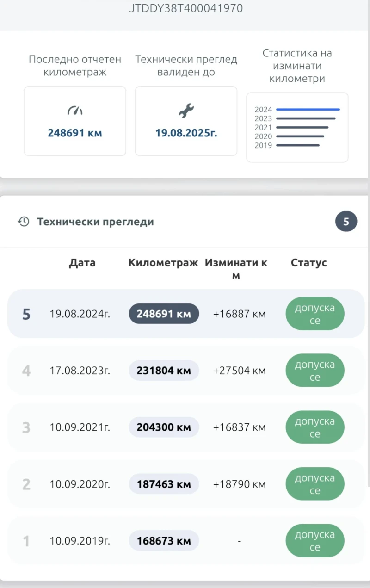Toggle the допуска се status for inspection 5
Screen dimensions: 370x588
pyautogui.click(x=315, y=314)
